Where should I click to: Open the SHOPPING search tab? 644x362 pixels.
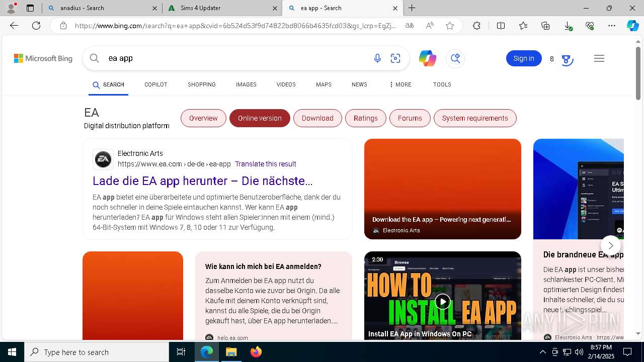[x=202, y=84]
